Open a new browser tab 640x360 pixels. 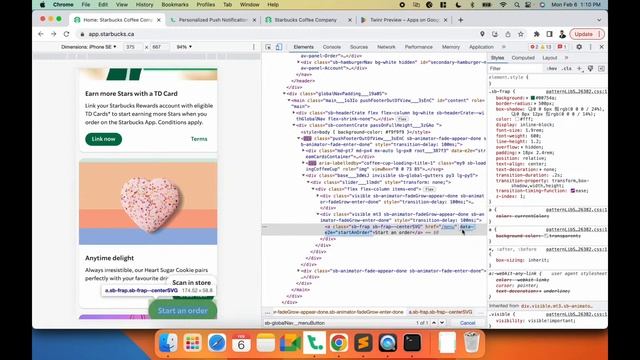tap(460, 20)
